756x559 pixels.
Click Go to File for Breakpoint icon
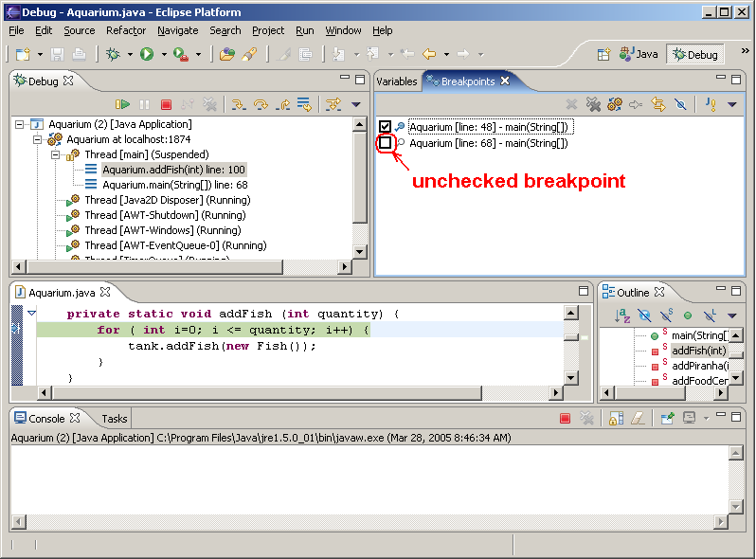(x=636, y=104)
